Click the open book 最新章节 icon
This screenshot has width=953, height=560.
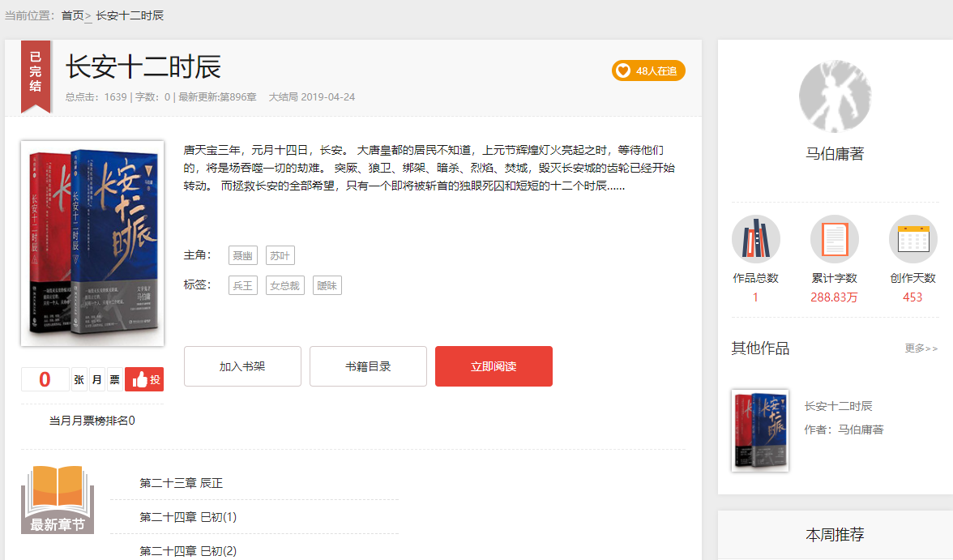[x=58, y=500]
